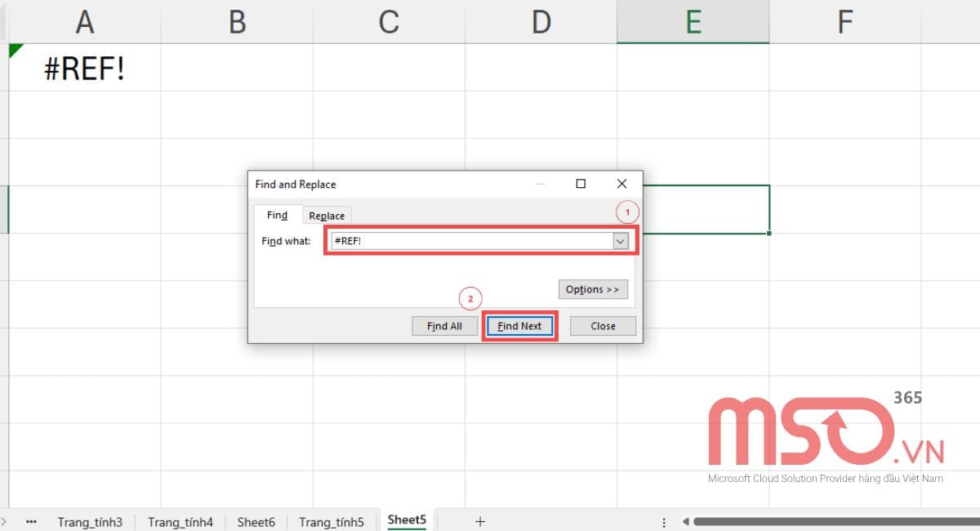Select column E header
Viewport: 980px width, 531px height.
[x=693, y=22]
